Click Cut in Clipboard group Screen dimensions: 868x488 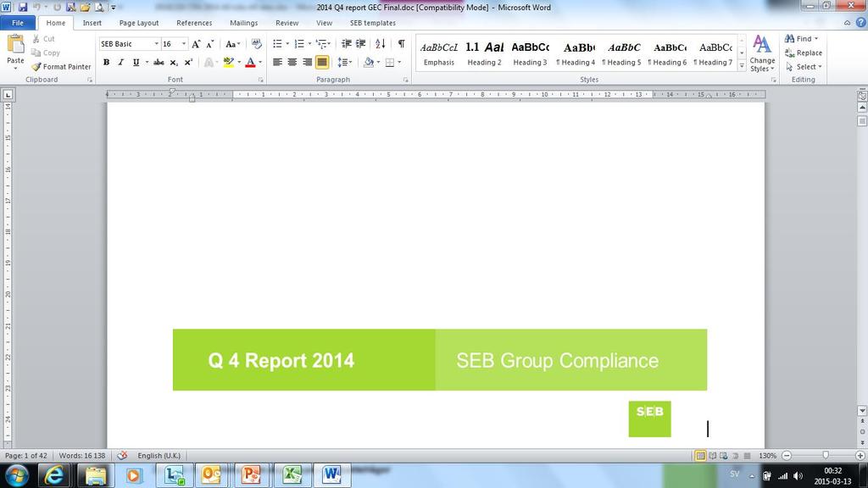(44, 39)
